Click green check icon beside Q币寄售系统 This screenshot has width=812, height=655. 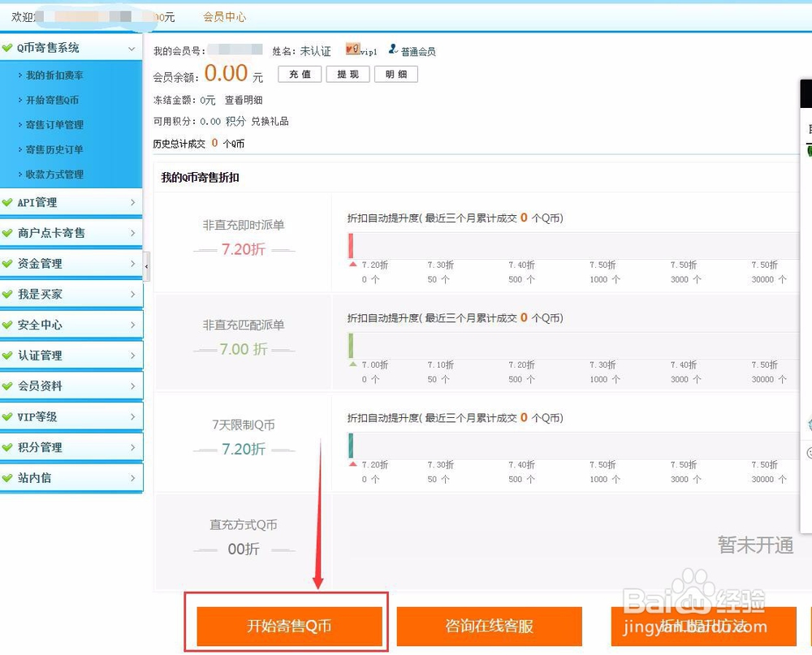pyautogui.click(x=7, y=48)
